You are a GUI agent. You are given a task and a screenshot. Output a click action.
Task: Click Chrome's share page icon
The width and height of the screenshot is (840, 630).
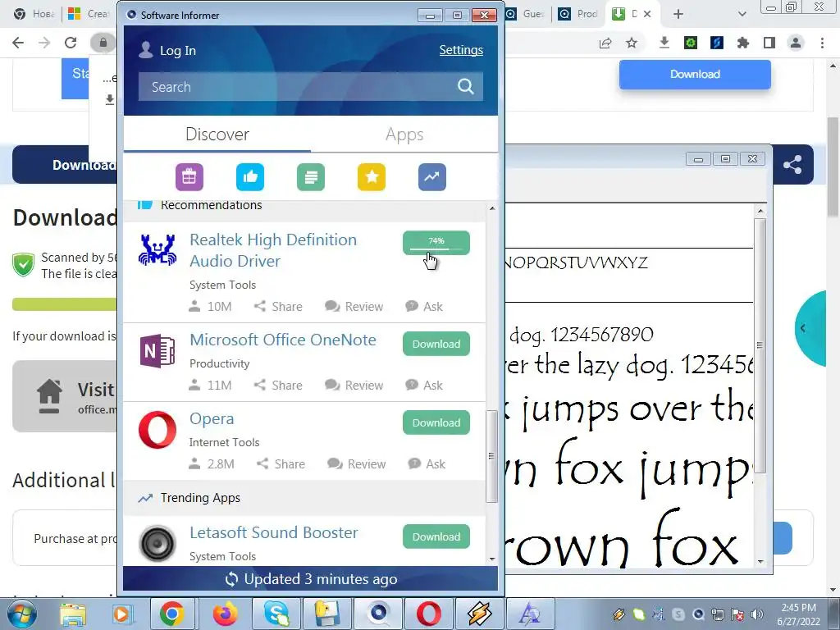(605, 43)
